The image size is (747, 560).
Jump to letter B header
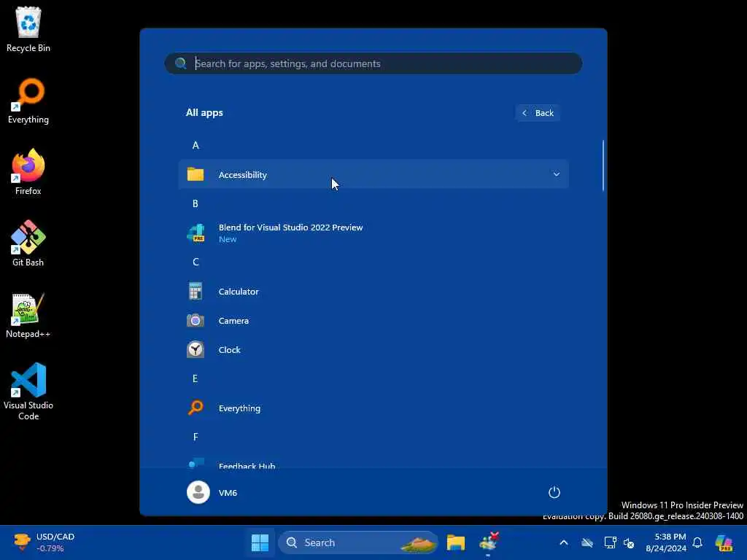[x=196, y=204]
